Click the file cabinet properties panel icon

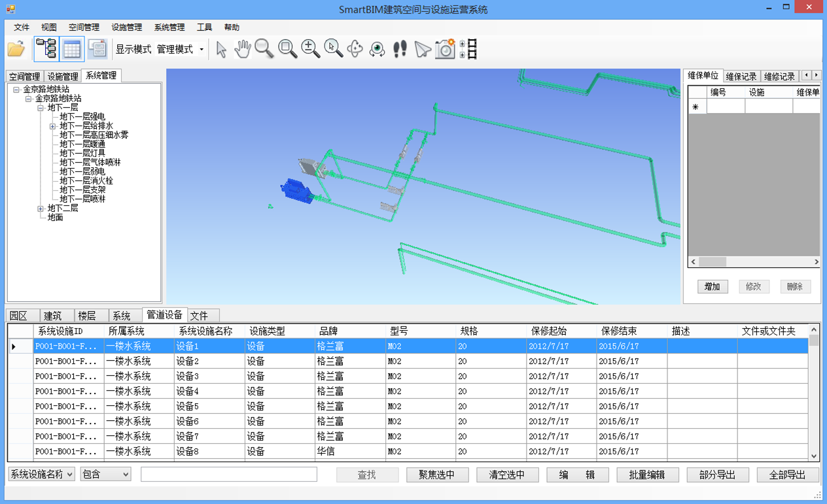click(x=97, y=49)
